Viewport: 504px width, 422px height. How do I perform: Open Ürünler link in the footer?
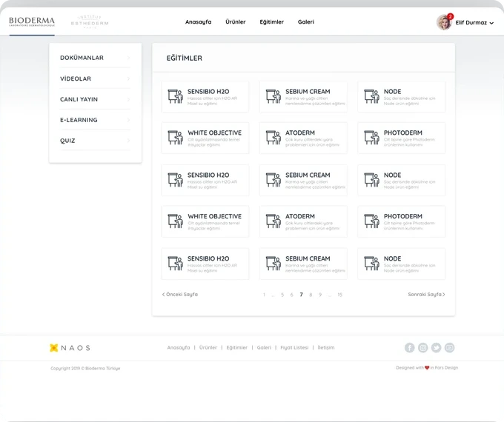coord(208,347)
